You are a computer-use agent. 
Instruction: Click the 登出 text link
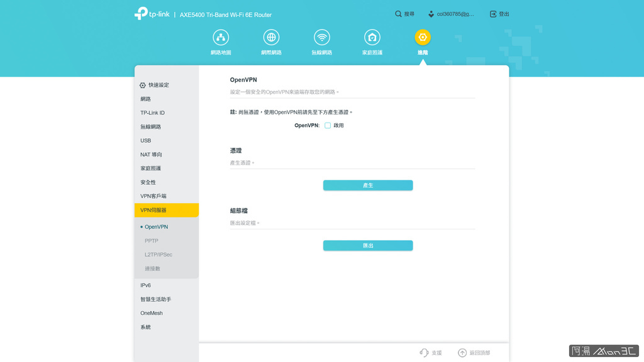[x=504, y=14]
